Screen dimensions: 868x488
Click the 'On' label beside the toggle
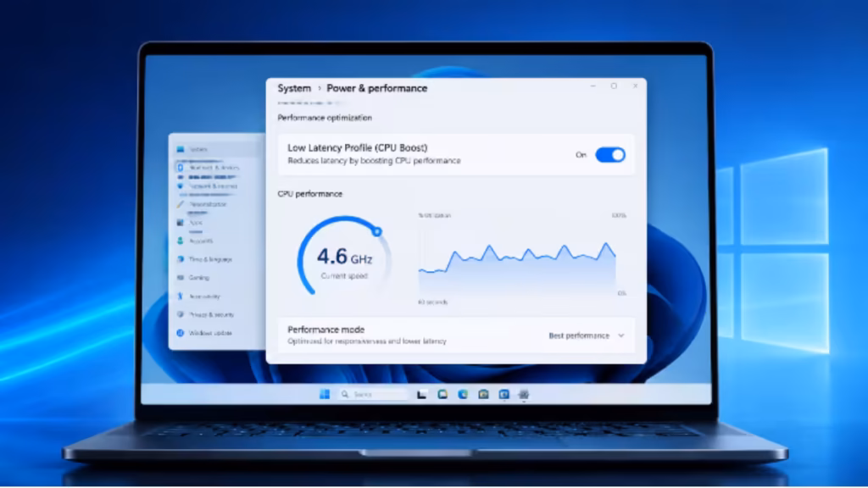pos(581,155)
